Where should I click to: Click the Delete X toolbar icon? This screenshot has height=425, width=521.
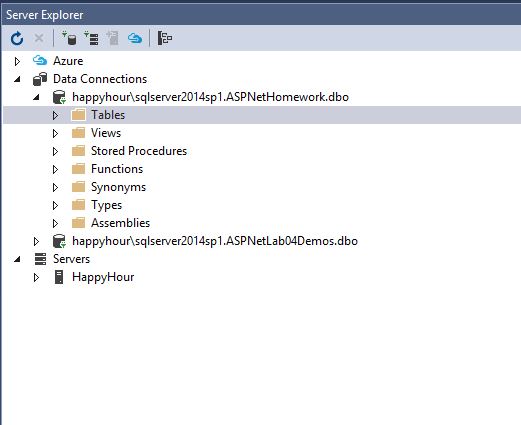point(39,38)
